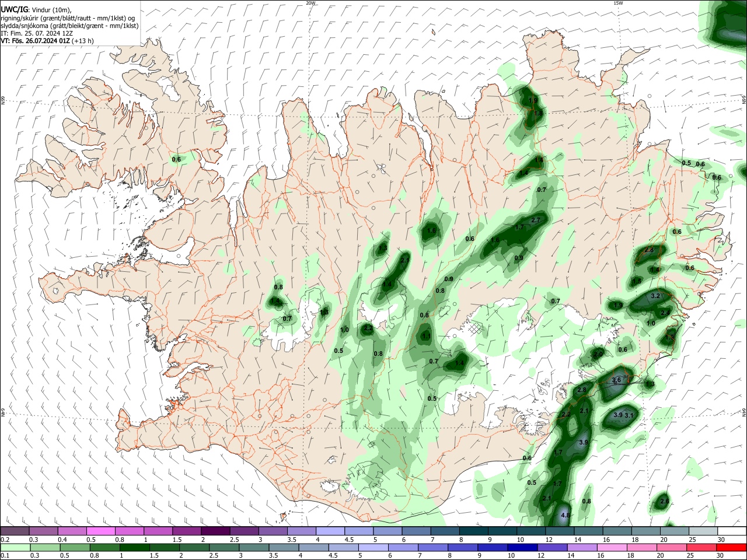Screen dimensions: 747x560
Task: Click the "IT: Fim. 25. 07. 2024 12Z" line
Action: tap(37, 33)
